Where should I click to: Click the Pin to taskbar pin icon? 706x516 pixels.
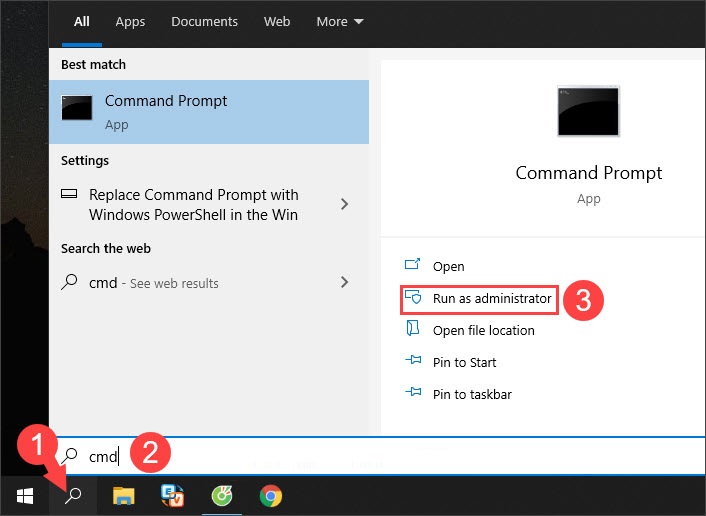[413, 392]
